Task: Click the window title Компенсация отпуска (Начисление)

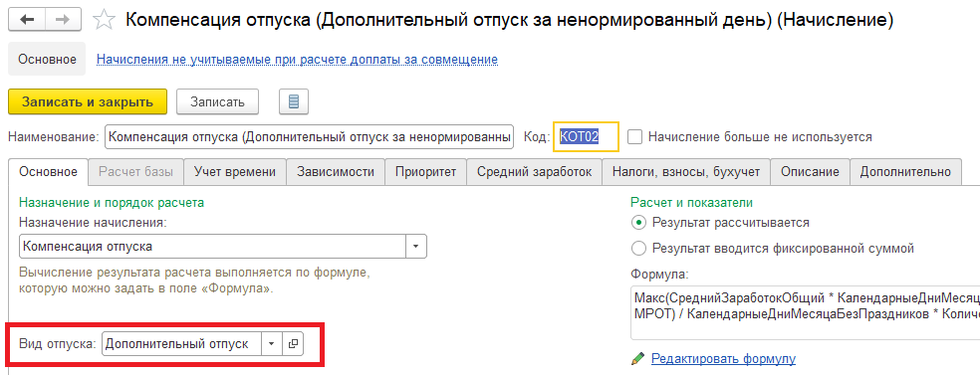Action: [x=509, y=20]
